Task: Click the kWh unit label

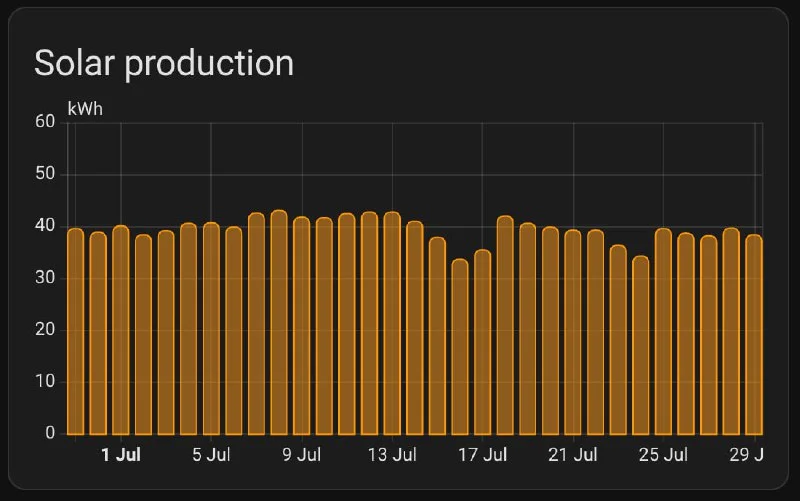Action: [85, 108]
